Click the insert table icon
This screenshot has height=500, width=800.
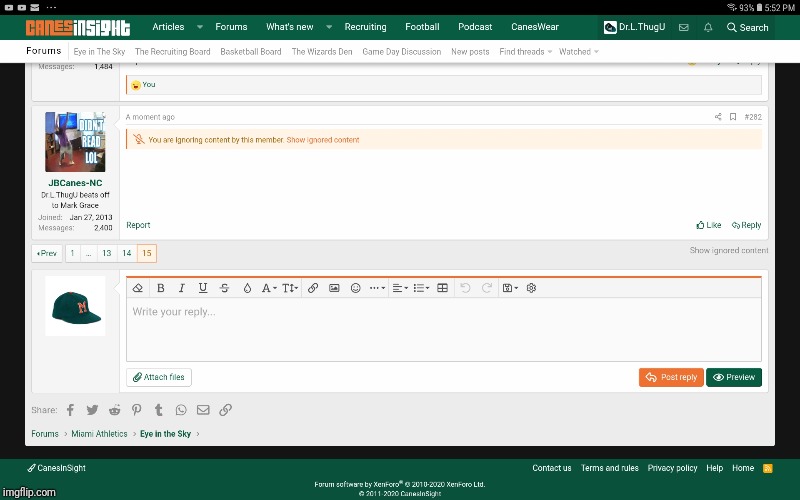(x=442, y=288)
